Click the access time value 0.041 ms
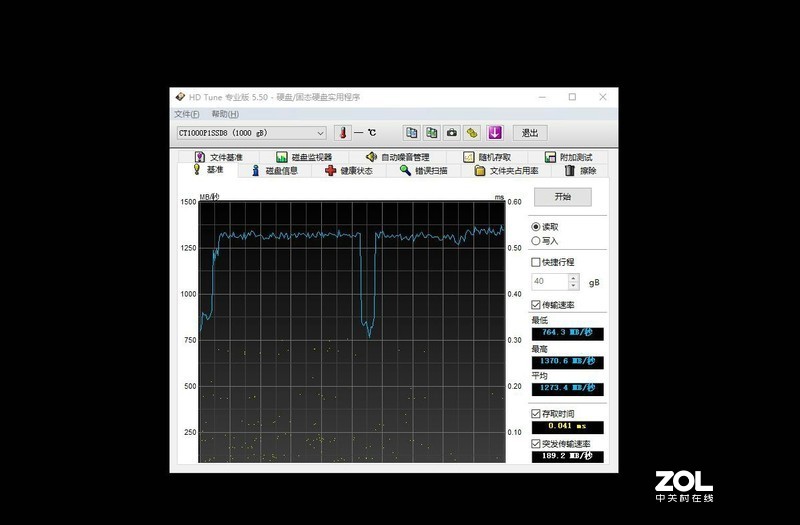 (567, 427)
